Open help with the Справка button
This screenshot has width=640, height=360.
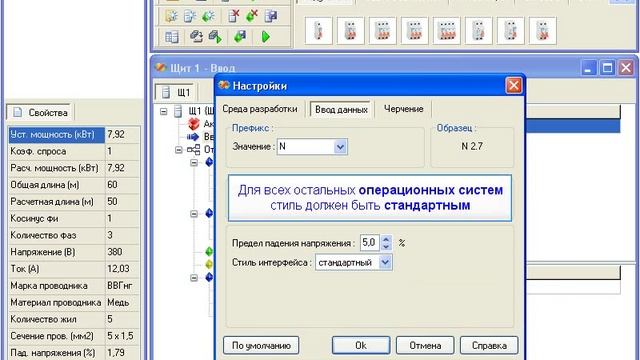click(x=489, y=346)
